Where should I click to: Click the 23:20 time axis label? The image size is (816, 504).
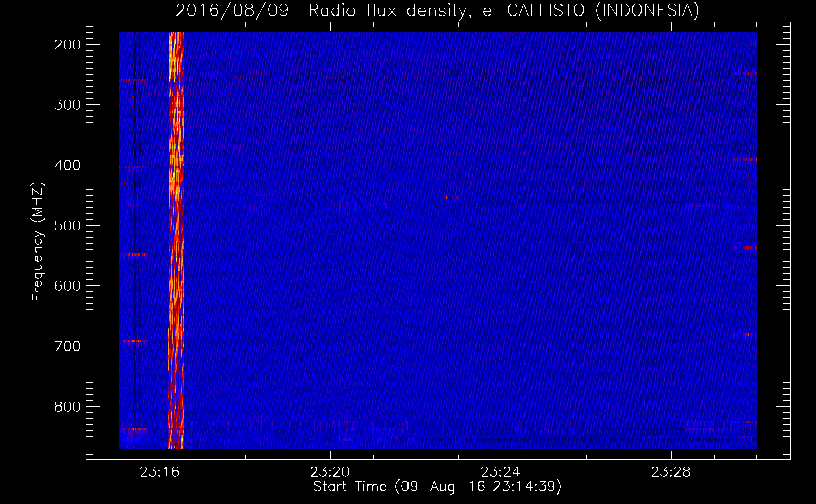point(330,472)
